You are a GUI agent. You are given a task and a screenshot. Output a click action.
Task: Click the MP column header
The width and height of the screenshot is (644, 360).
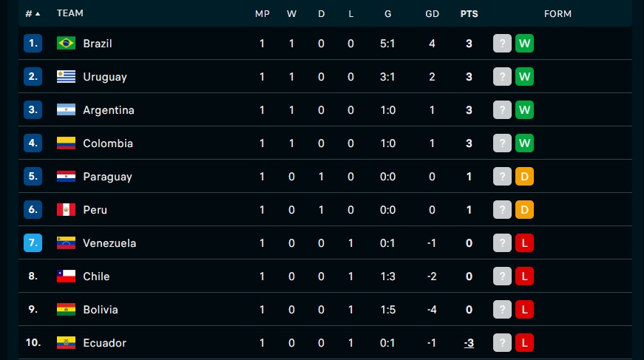click(262, 14)
